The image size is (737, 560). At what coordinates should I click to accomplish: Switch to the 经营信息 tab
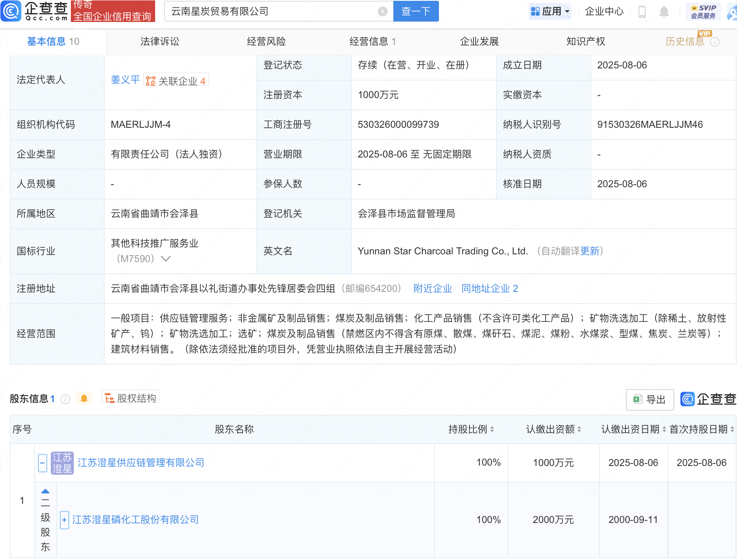click(373, 42)
